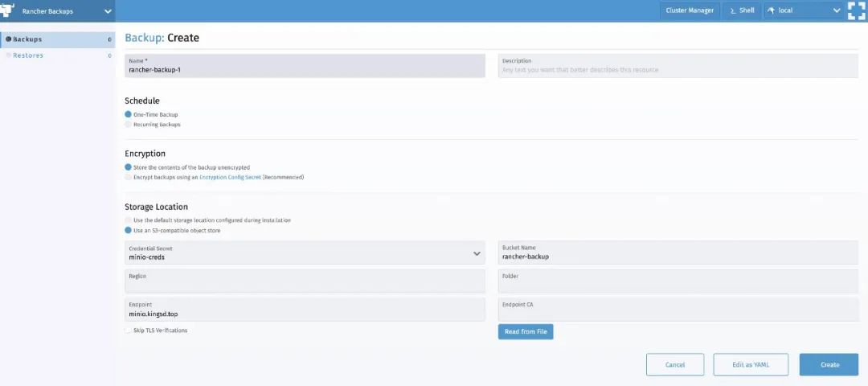Screen dimensions: 868x386
Task: Focus the Region input field
Action: (x=305, y=281)
